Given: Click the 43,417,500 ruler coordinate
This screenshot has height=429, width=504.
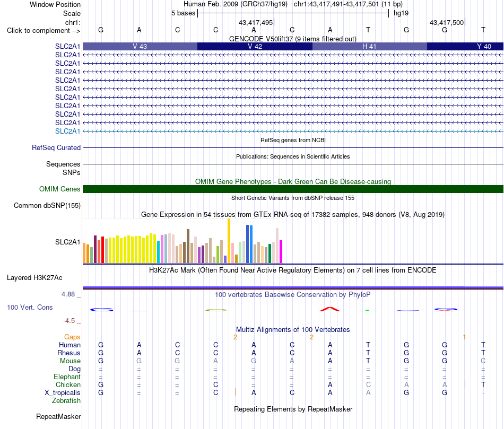Looking at the screenshot, I should tap(447, 22).
